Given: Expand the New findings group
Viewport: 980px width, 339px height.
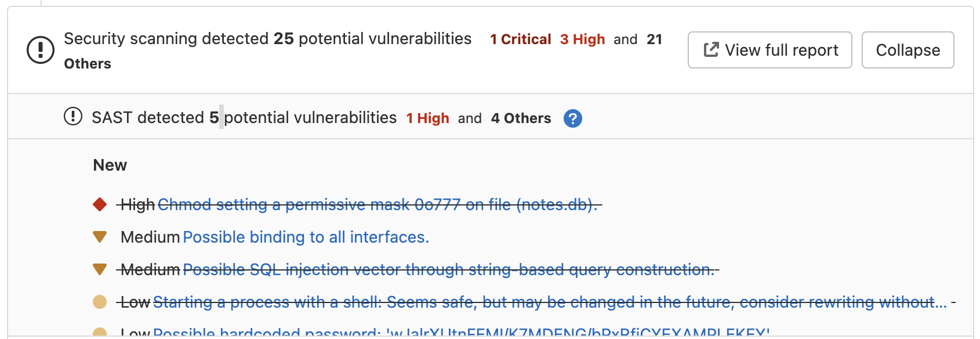Looking at the screenshot, I should [109, 165].
